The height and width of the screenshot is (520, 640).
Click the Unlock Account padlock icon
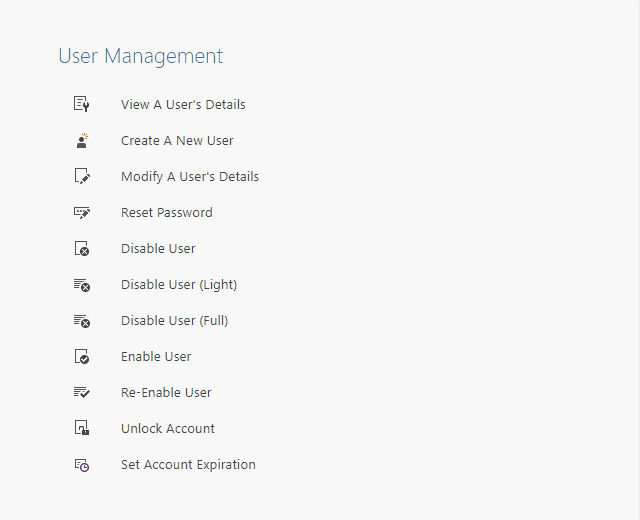[82, 428]
